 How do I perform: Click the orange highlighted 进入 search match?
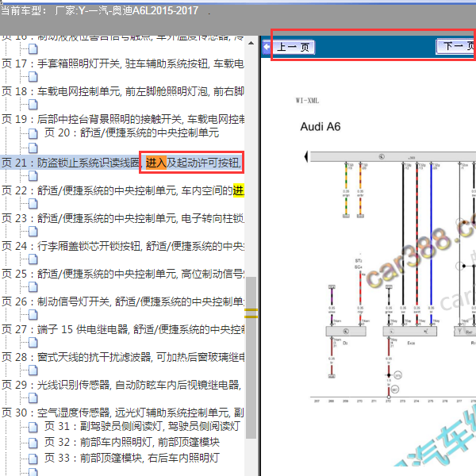(156, 163)
